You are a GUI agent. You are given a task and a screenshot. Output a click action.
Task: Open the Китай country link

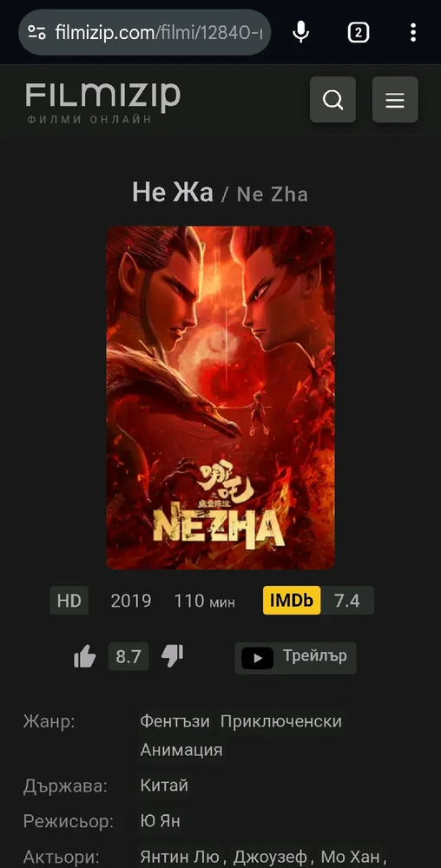164,785
